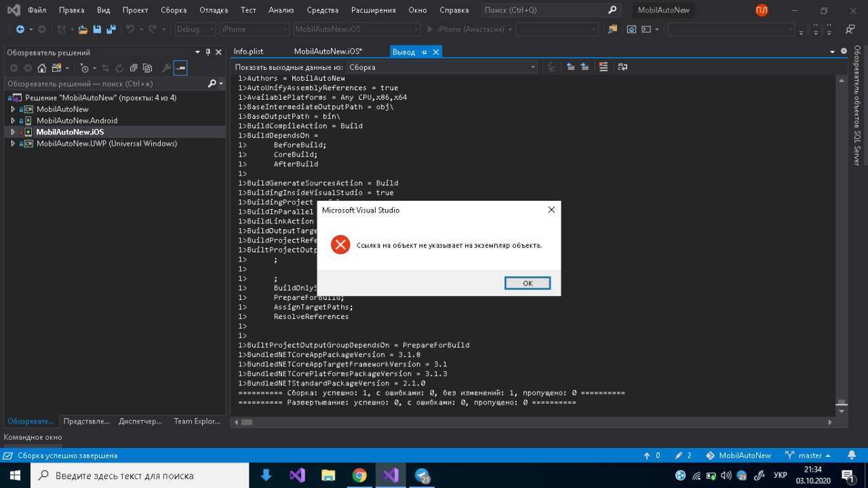Close the Вывод output tab
The width and height of the screenshot is (868, 488).
[x=435, y=52]
